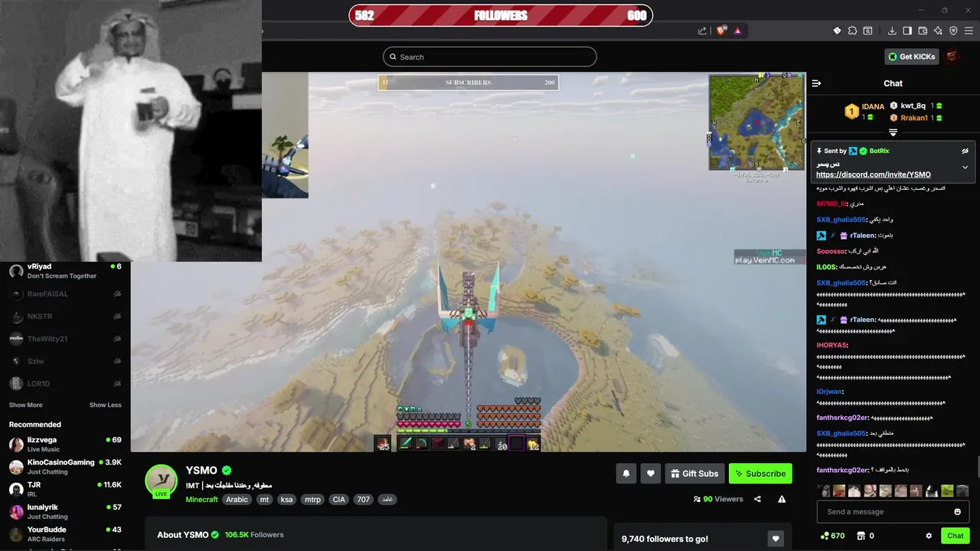
Task: Open vRiyad channel in sidebar
Action: click(x=65, y=271)
